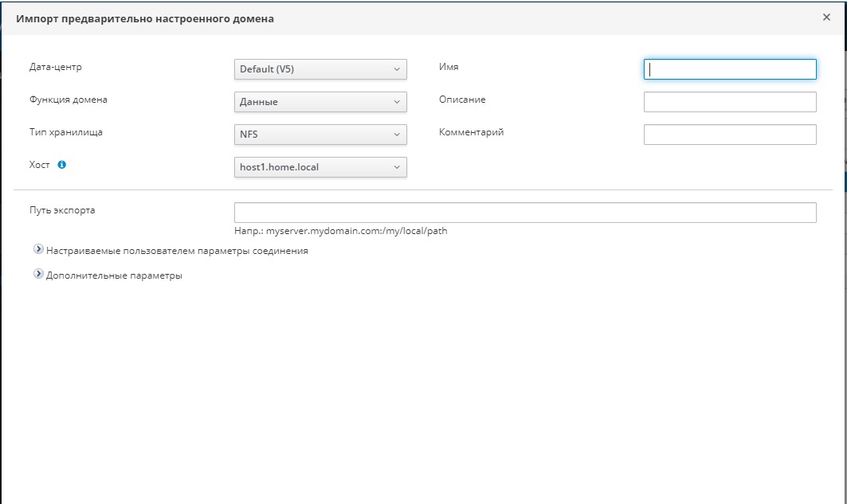Click the Комментарий label
The image size is (847, 504).
(471, 132)
